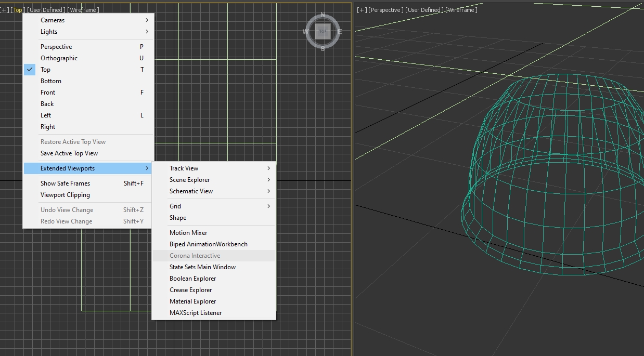
Task: Expand the Cameras submenu
Action: click(x=88, y=20)
